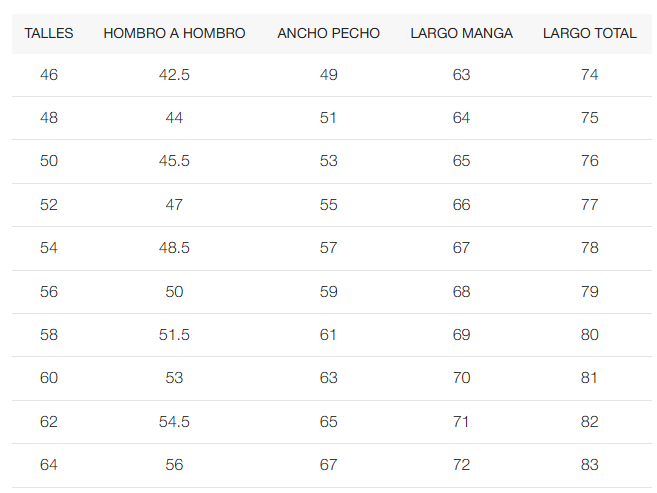Click the ANCHO PECHO column header
Image resolution: width=657 pixels, height=493 pixels.
328,33
